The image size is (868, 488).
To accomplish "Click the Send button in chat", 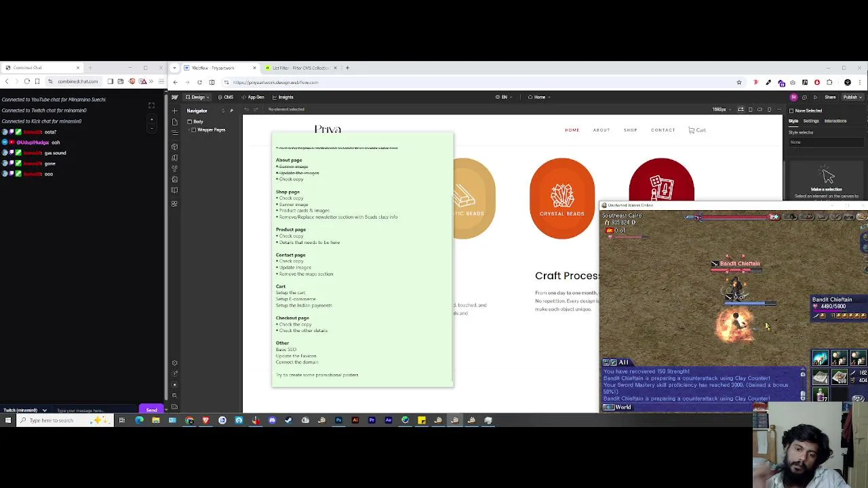I will [x=151, y=410].
